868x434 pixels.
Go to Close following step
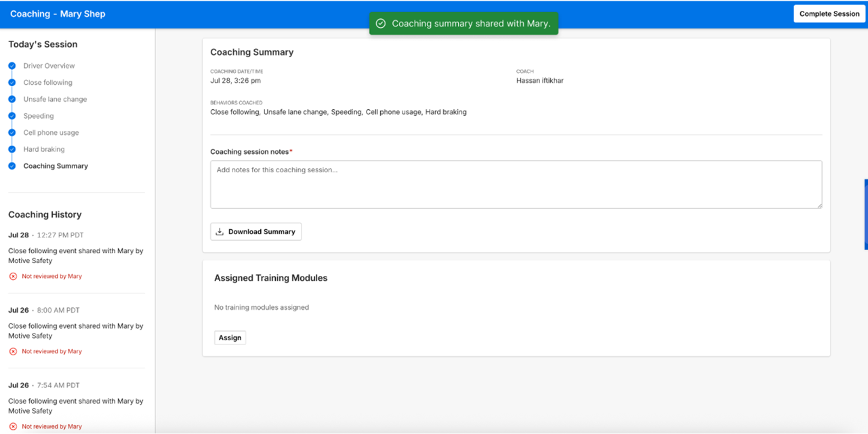pyautogui.click(x=47, y=83)
